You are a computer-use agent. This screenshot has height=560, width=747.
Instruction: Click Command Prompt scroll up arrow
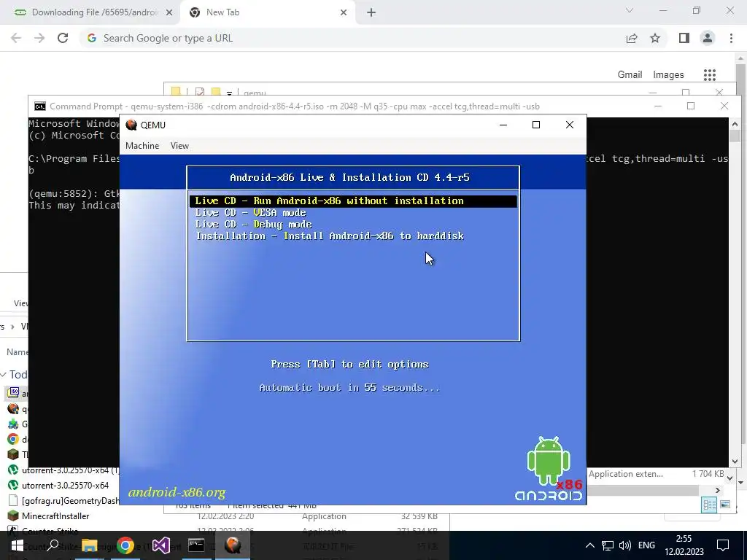[735, 124]
